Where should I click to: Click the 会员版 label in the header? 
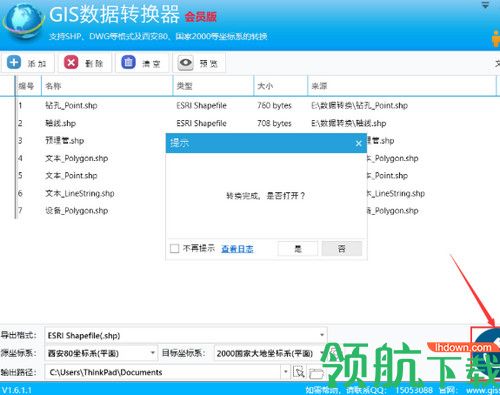tap(201, 17)
